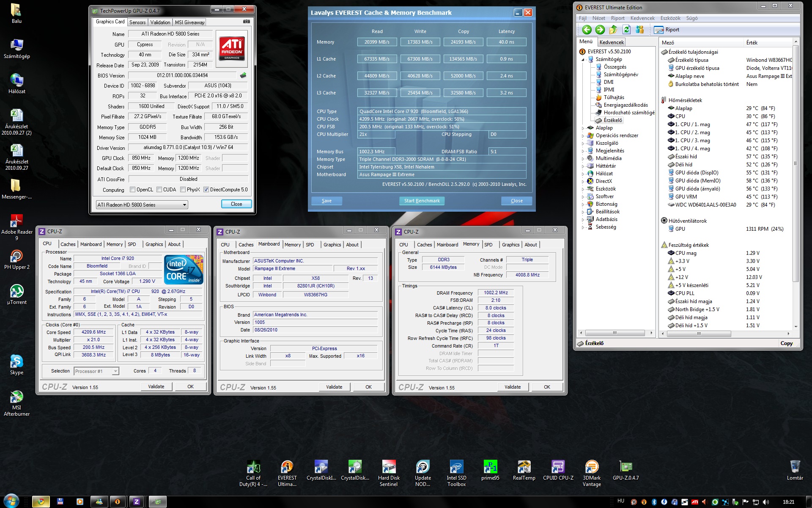Image resolution: width=812 pixels, height=508 pixels.
Task: Open 3DMark Vantage desktop shortcut
Action: (592, 473)
